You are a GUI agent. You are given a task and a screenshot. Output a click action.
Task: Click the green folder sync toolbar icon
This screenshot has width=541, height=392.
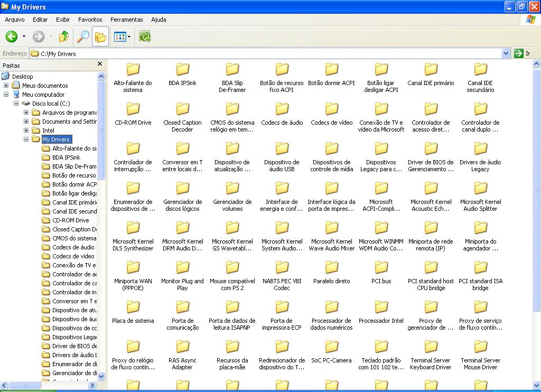click(x=145, y=36)
